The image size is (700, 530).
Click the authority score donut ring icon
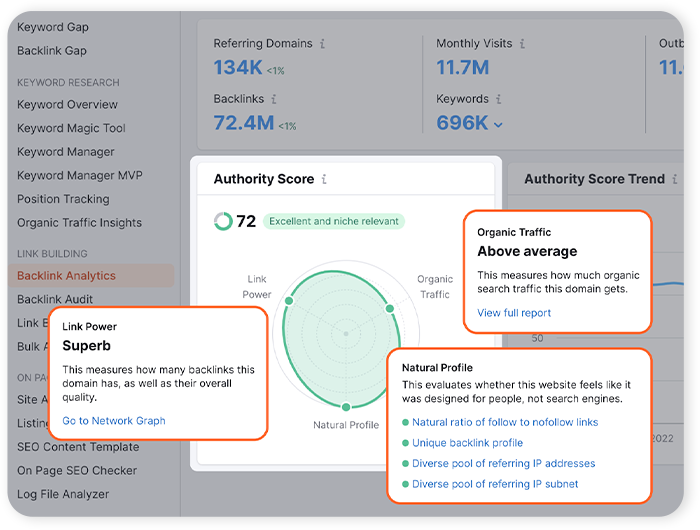(223, 221)
